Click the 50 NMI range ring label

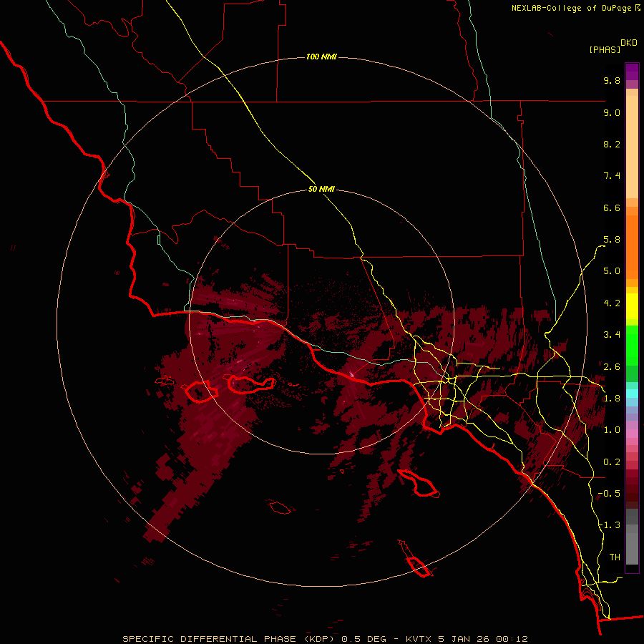point(321,190)
